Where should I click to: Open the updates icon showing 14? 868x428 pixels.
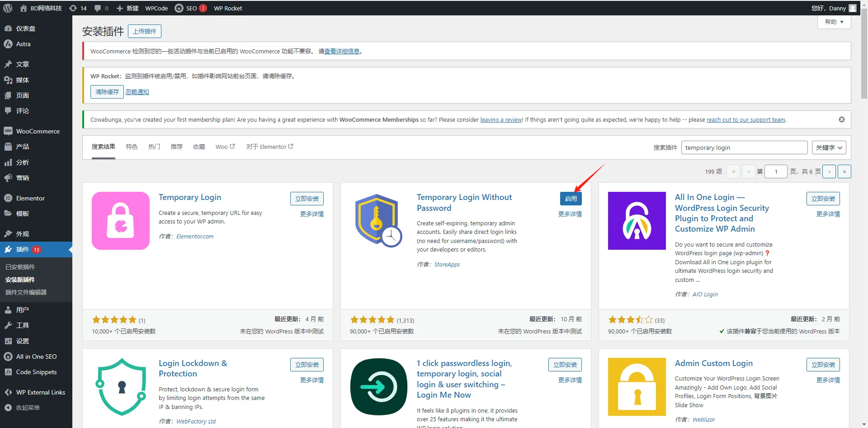pyautogui.click(x=73, y=8)
